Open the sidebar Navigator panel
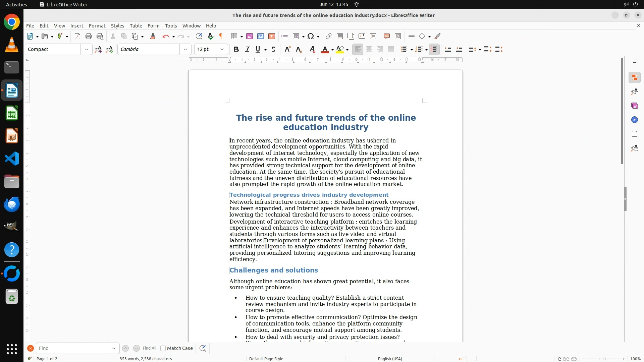Screen dimensions: 644x362 click(634, 120)
